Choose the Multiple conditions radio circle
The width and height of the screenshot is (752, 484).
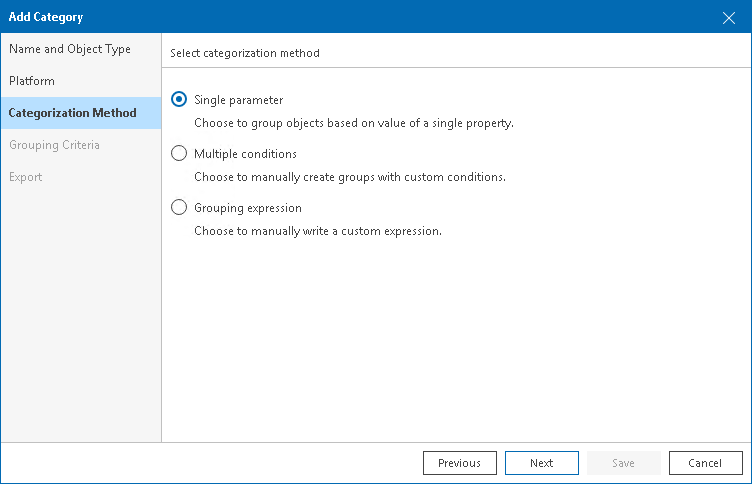179,154
